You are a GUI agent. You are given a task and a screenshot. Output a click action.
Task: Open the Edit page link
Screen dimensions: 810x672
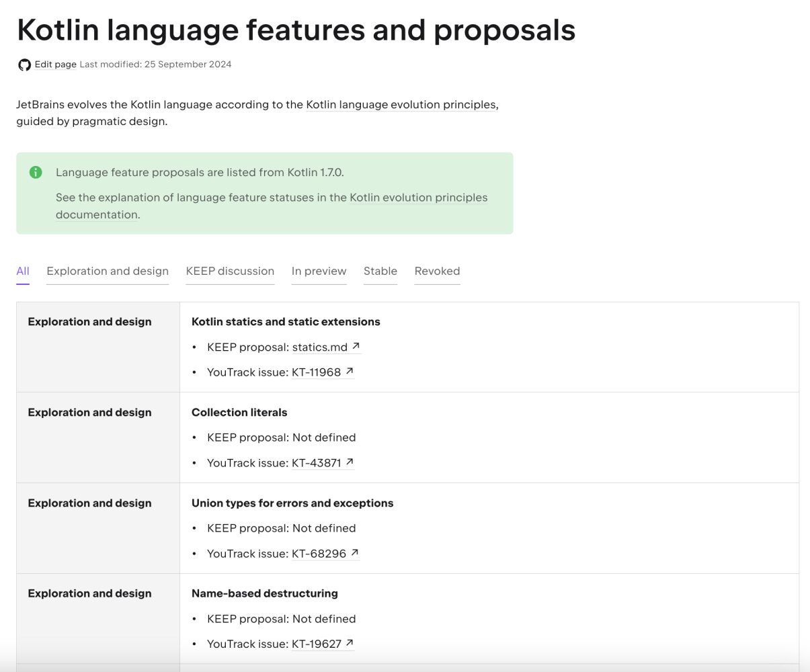[56, 65]
